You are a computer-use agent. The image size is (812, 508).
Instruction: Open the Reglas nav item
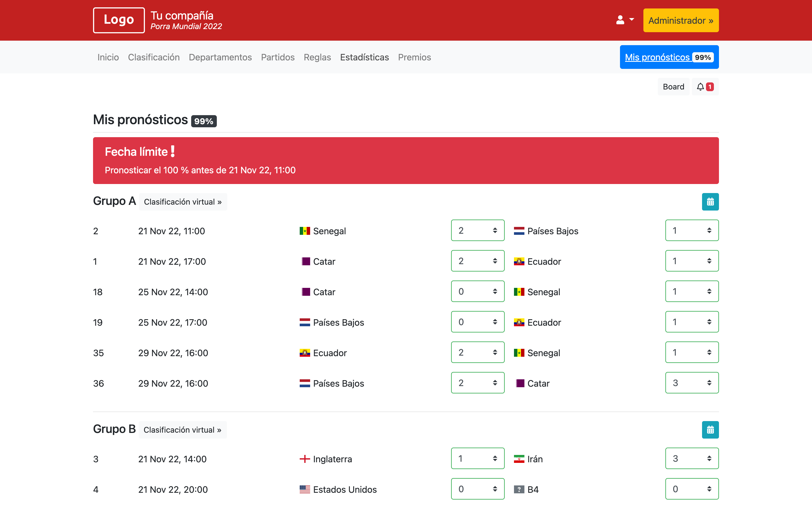click(x=317, y=57)
